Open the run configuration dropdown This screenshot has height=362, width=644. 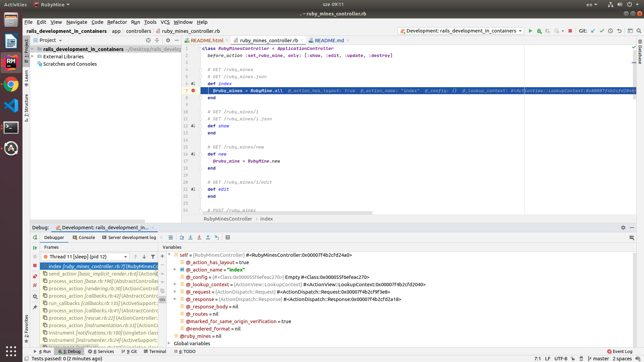coord(461,31)
